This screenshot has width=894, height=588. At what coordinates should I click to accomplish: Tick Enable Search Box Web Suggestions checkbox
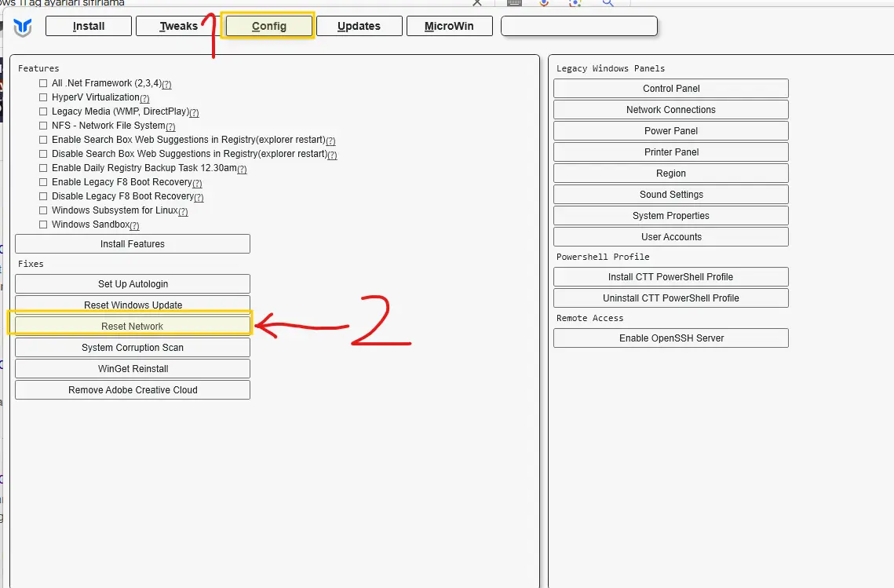pyautogui.click(x=42, y=140)
